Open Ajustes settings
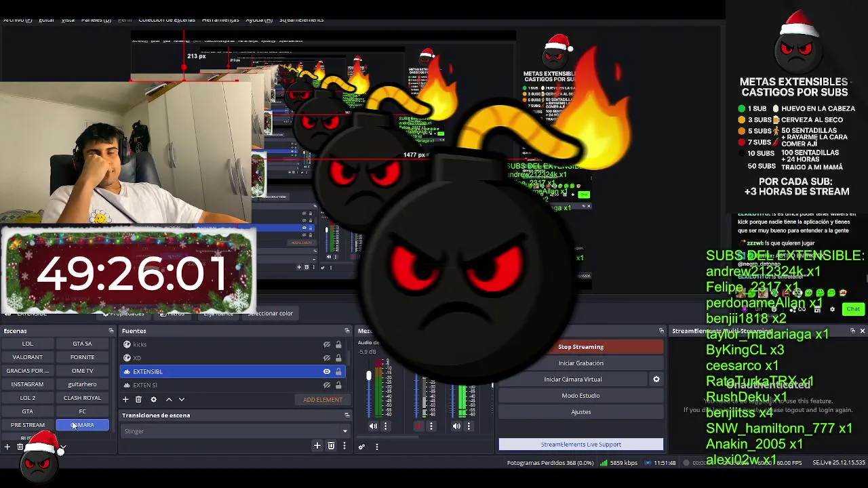 [580, 412]
